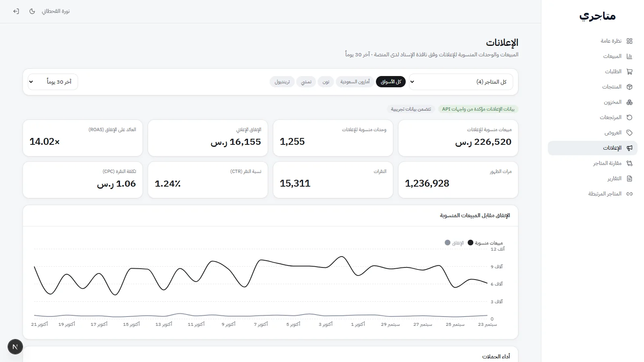Click the ads megaphone icon

tap(630, 148)
